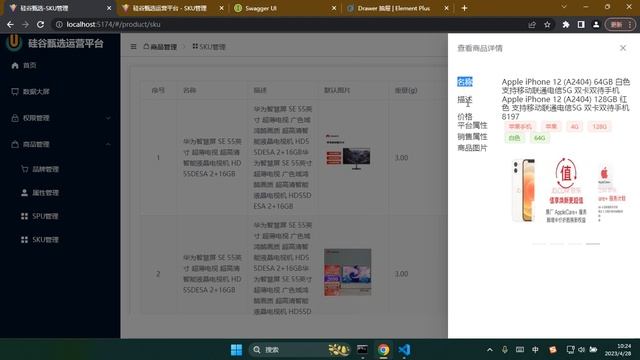Screen dimensions: 640x360
Task: Click the address bar URL
Action: point(113,24)
